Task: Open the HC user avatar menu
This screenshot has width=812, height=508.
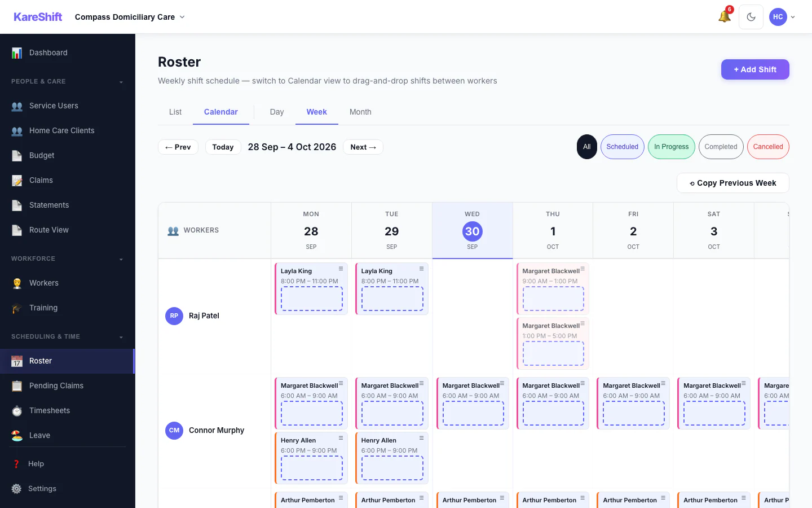Action: (782, 17)
